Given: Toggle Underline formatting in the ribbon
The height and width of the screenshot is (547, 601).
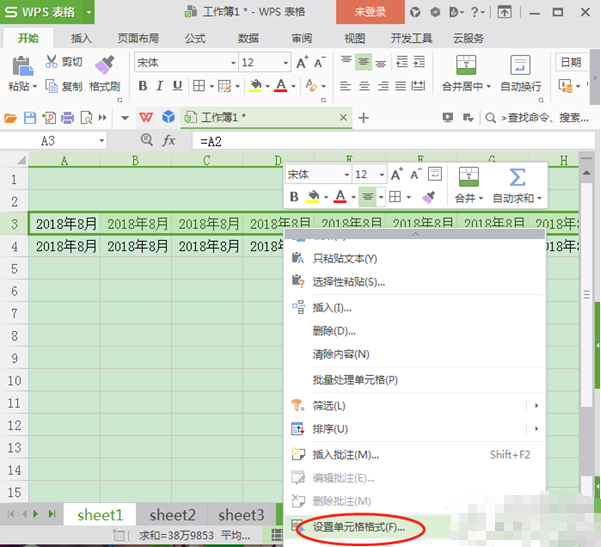Looking at the screenshot, I should click(x=177, y=86).
